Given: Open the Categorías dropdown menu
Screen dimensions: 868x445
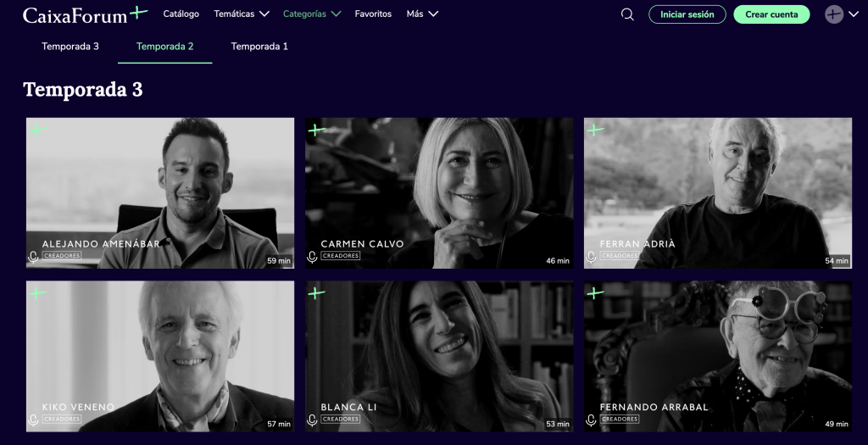Looking at the screenshot, I should (x=311, y=14).
